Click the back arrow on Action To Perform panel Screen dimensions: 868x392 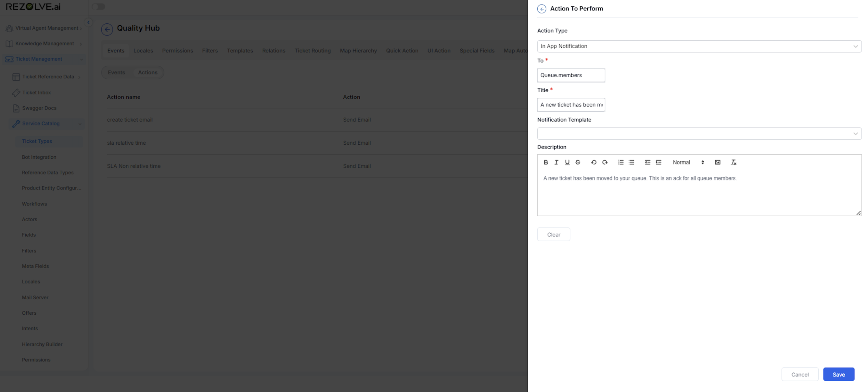click(542, 8)
